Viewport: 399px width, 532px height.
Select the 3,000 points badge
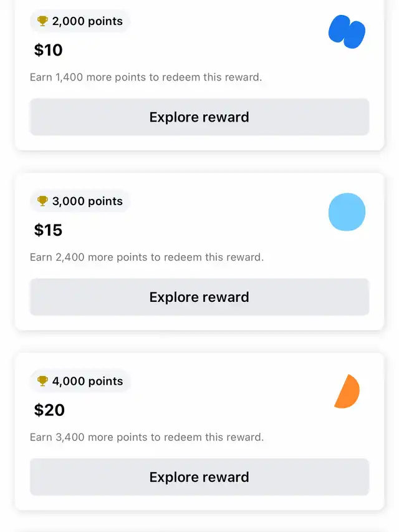(80, 201)
